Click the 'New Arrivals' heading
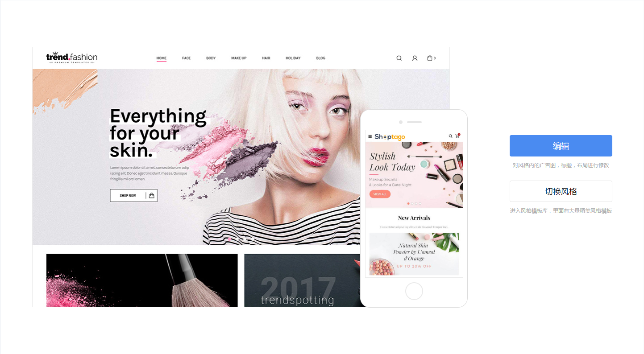 point(414,218)
